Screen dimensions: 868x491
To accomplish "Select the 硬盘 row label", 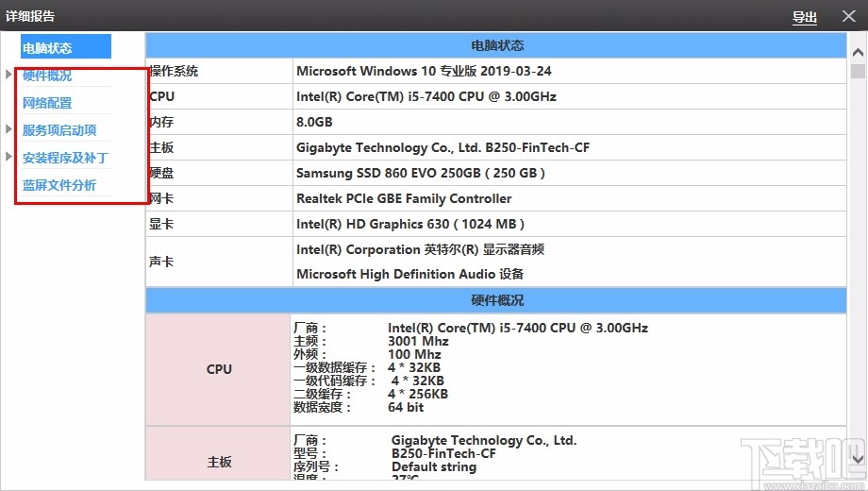I will 161,173.
